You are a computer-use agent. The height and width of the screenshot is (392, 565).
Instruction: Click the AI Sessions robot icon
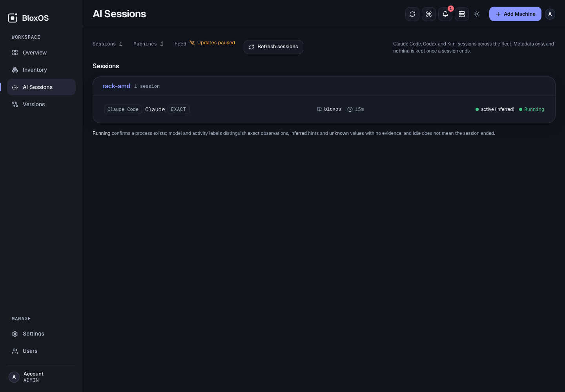click(x=15, y=87)
